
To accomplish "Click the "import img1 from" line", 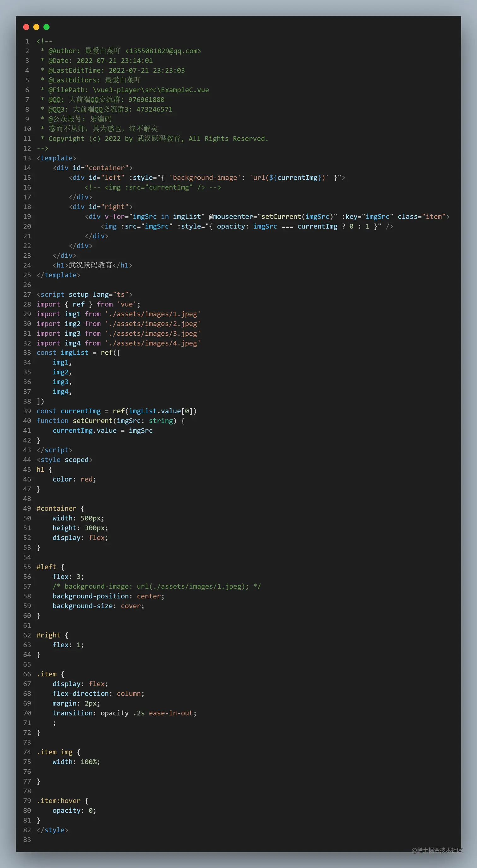I will point(119,314).
